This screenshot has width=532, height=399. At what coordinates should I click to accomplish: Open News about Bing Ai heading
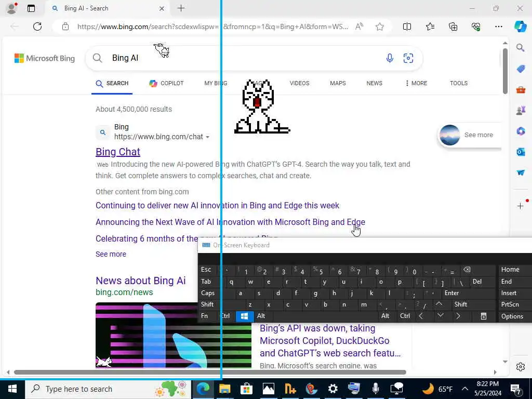tap(140, 281)
